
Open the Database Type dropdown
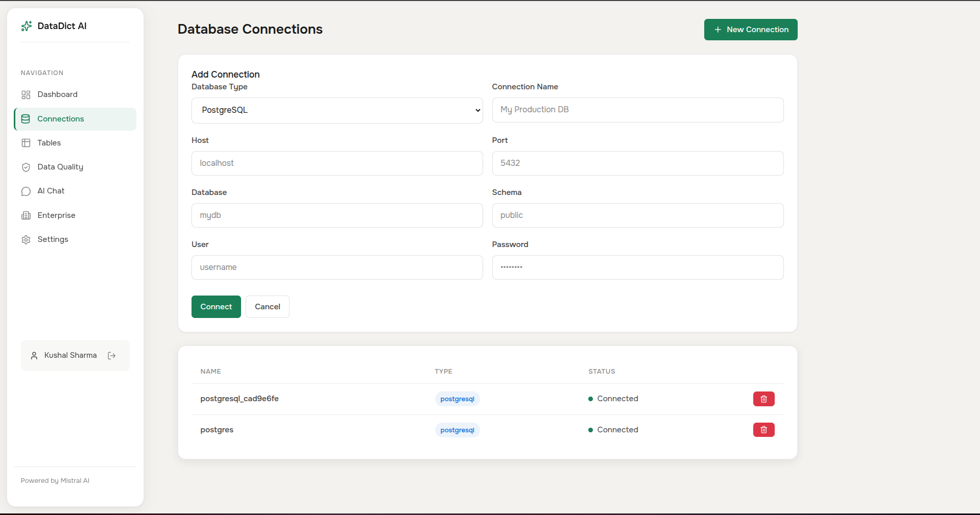[x=337, y=110]
